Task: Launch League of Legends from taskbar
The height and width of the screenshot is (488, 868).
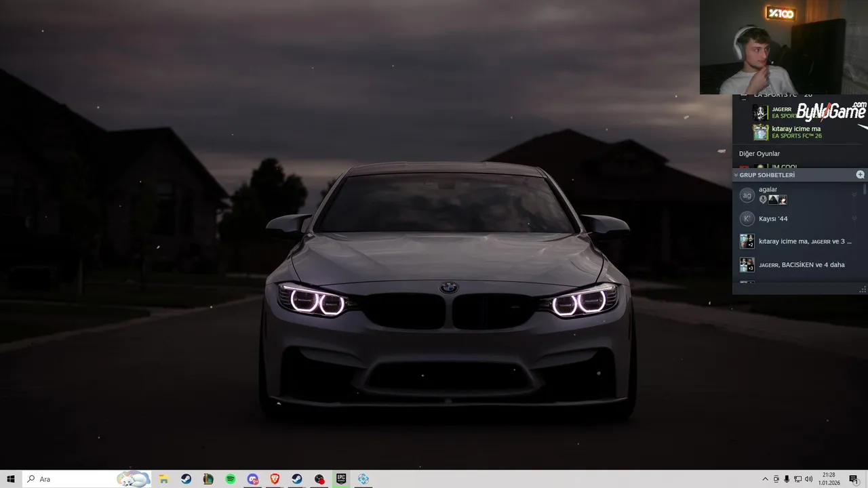Action: [x=208, y=479]
